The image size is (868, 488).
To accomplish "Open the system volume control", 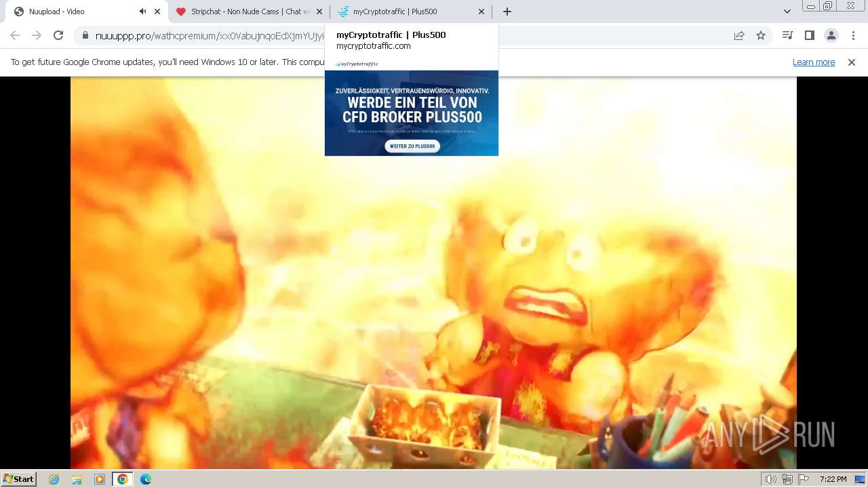I will pyautogui.click(x=770, y=479).
